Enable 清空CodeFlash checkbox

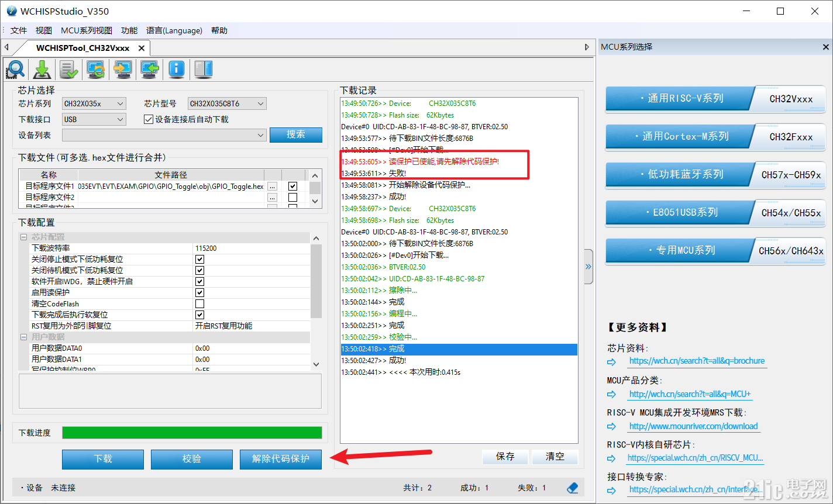(199, 303)
